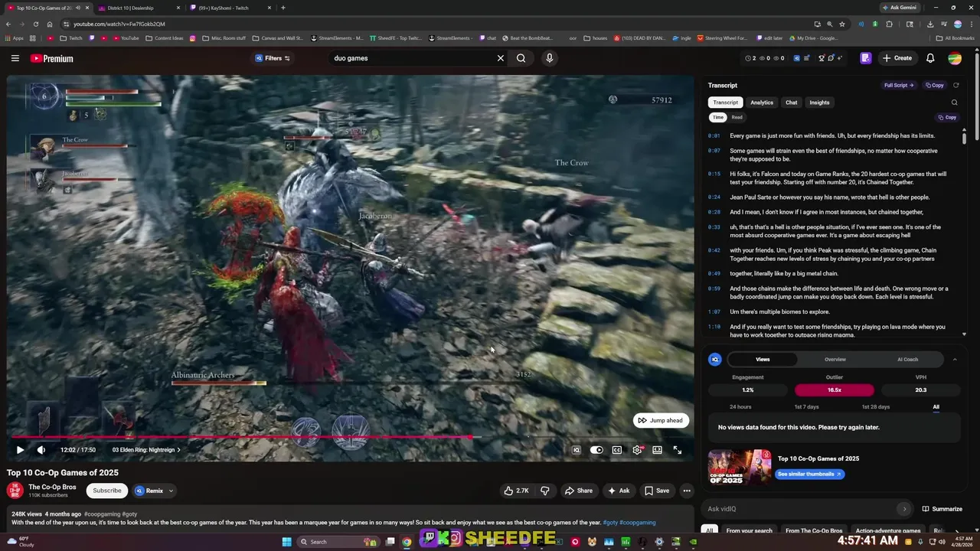Expand the Elden Ring: Nightreign chapter list

coord(146,450)
